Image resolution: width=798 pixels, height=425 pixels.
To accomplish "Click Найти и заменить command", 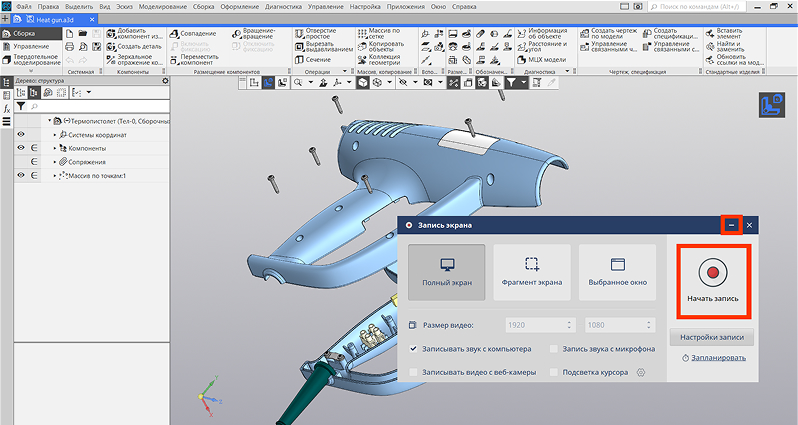I will (725, 46).
